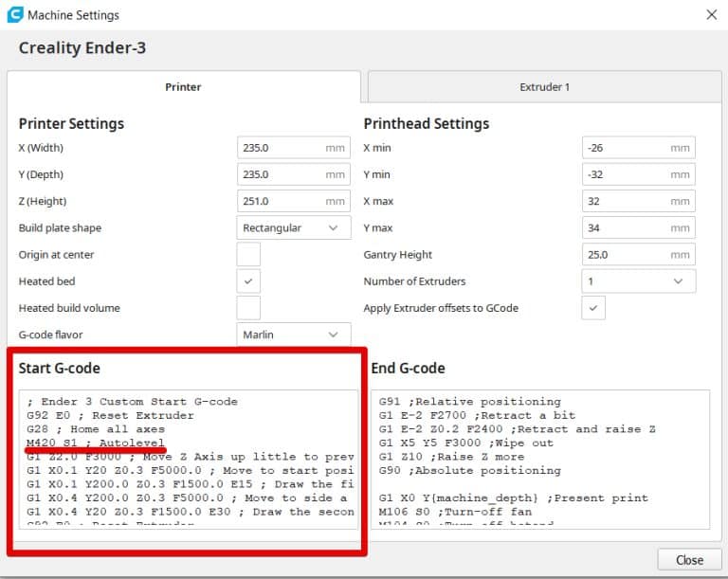Open the Build plate shape dropdown
Screen dimensions: 728x579
coord(292,228)
